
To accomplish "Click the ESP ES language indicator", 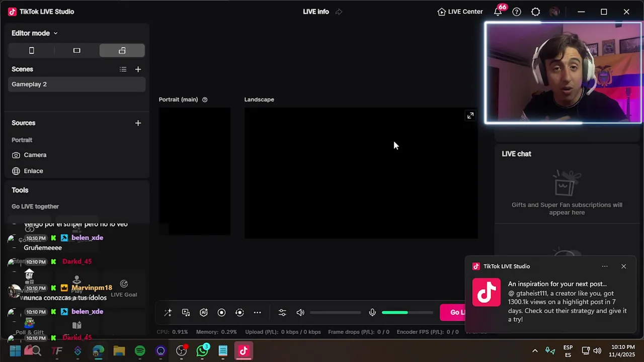I will coord(568,351).
